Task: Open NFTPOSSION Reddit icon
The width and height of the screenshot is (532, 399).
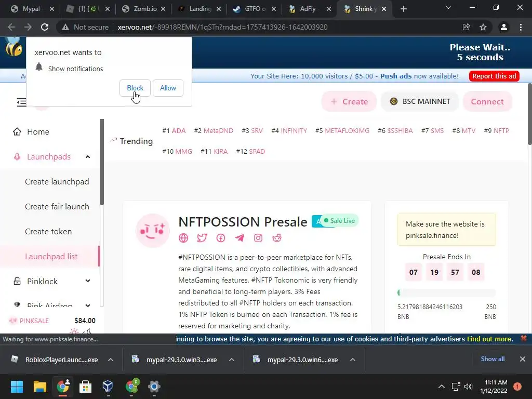Action: click(x=277, y=238)
